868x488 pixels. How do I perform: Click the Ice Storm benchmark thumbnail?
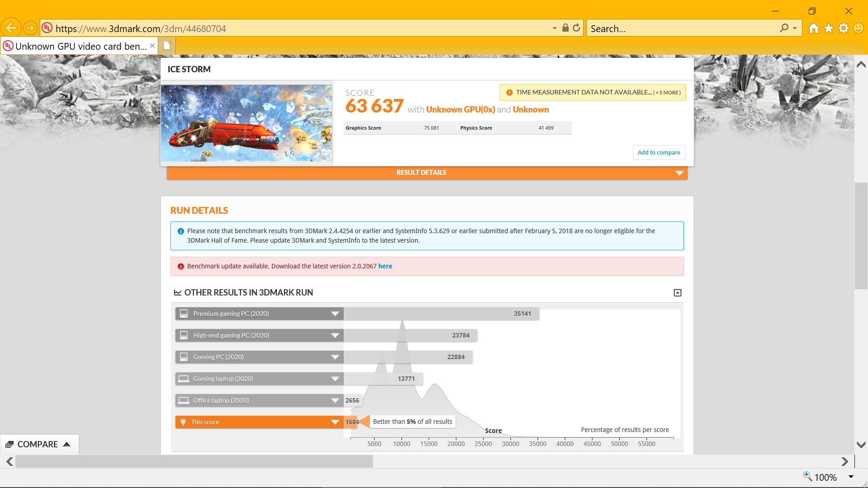click(x=246, y=123)
